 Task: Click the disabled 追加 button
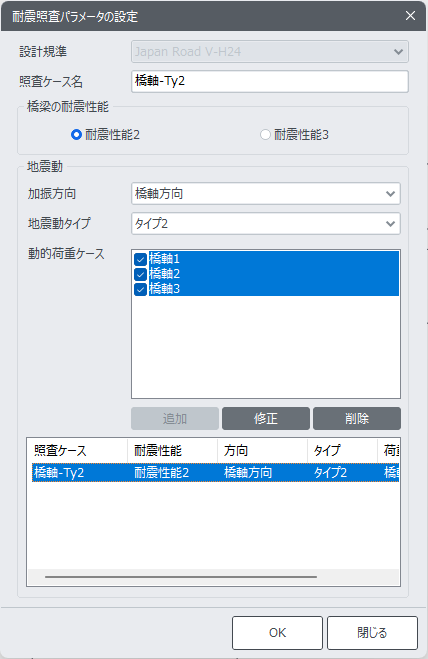(175, 419)
